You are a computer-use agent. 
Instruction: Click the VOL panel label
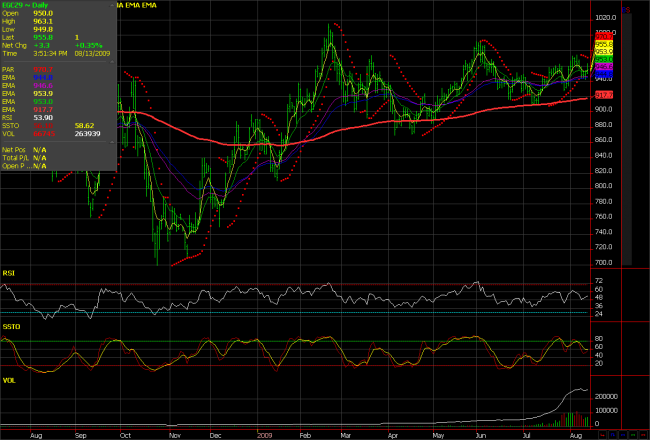[9, 380]
